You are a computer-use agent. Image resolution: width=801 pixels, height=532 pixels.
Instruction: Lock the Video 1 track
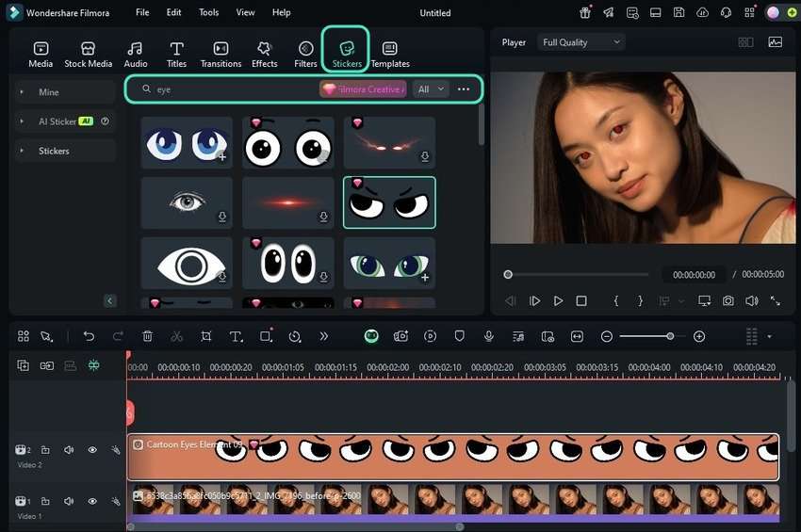click(x=45, y=501)
